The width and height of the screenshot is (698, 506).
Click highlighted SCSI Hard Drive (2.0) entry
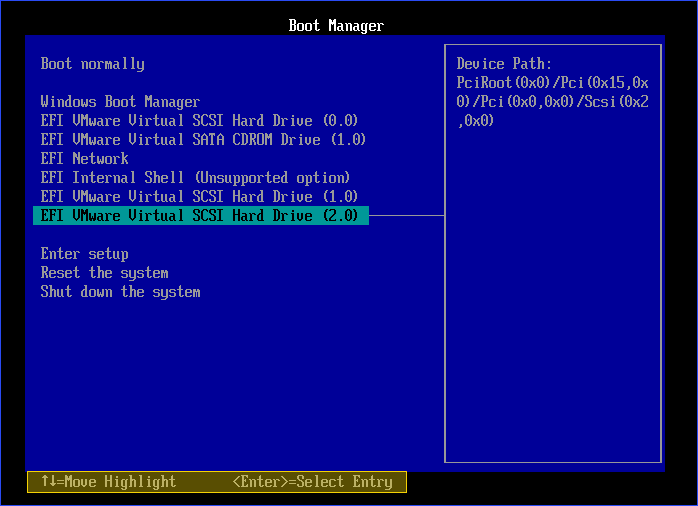pyautogui.click(x=201, y=215)
